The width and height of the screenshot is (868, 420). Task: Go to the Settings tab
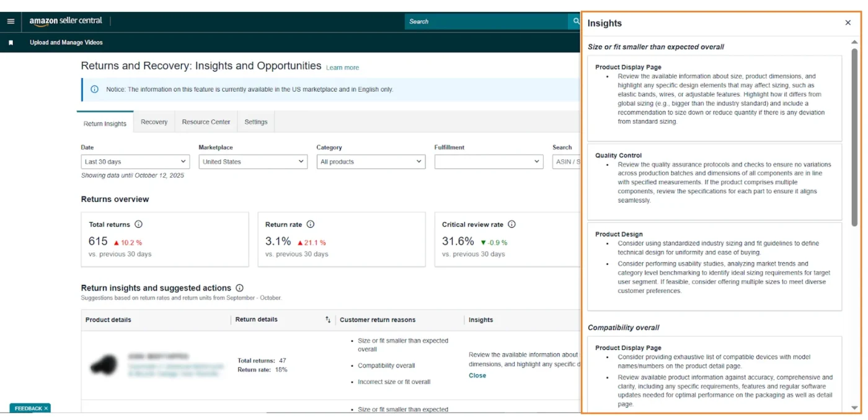(255, 122)
